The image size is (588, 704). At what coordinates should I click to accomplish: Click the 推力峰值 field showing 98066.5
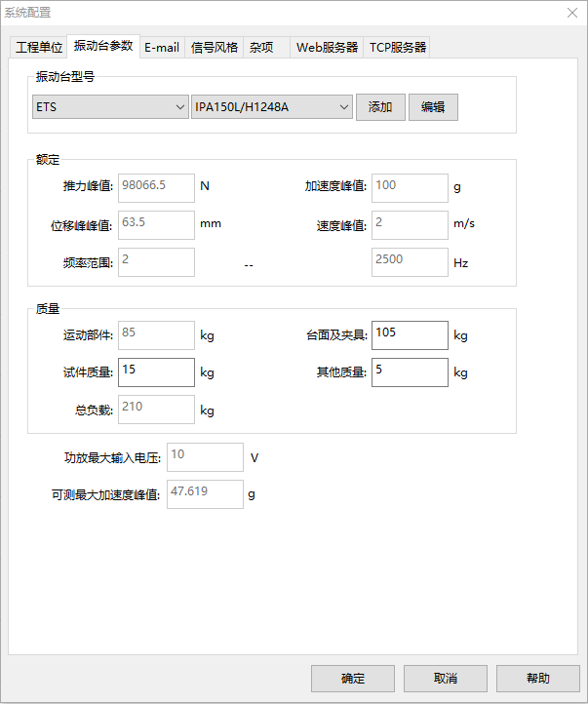tap(156, 187)
